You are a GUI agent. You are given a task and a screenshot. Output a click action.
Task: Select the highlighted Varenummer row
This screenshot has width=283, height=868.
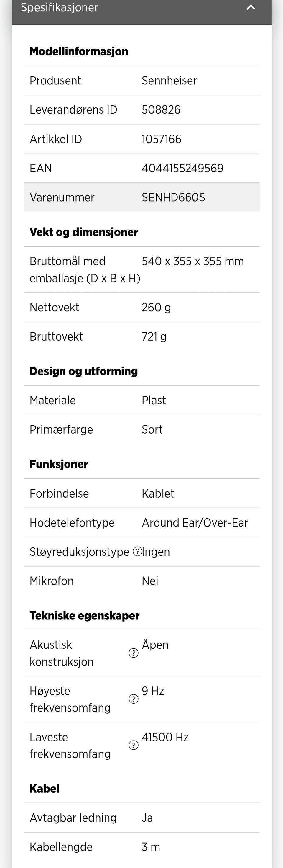(141, 197)
